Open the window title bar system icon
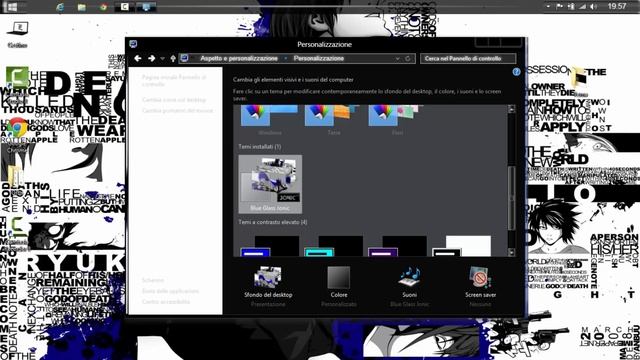The height and width of the screenshot is (360, 640). pyautogui.click(x=133, y=44)
